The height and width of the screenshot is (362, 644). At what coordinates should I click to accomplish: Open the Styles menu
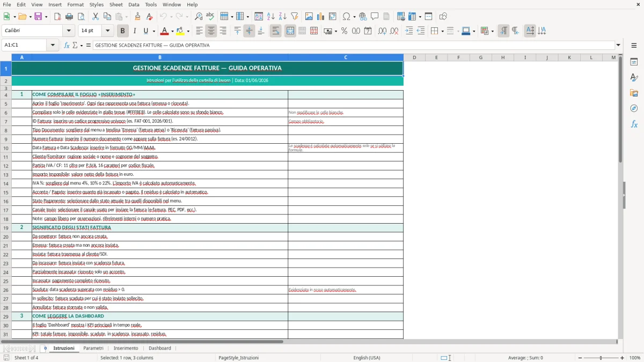point(97,4)
